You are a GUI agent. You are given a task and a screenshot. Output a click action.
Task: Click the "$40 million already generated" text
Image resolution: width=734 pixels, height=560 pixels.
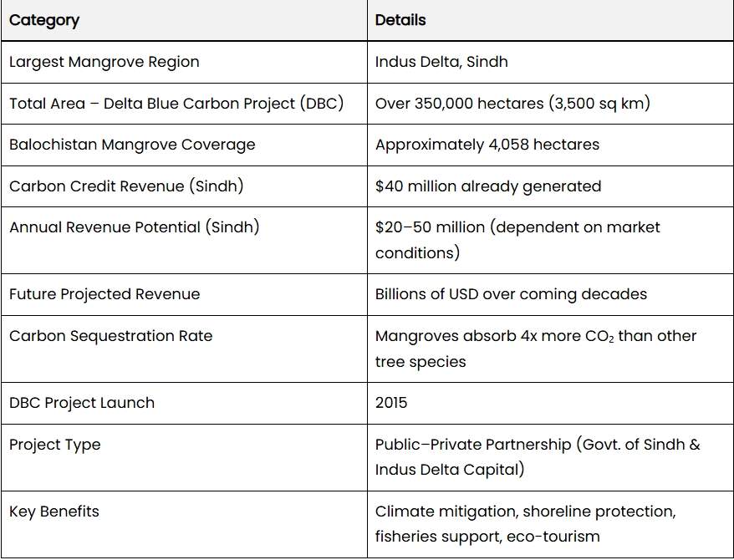(488, 186)
